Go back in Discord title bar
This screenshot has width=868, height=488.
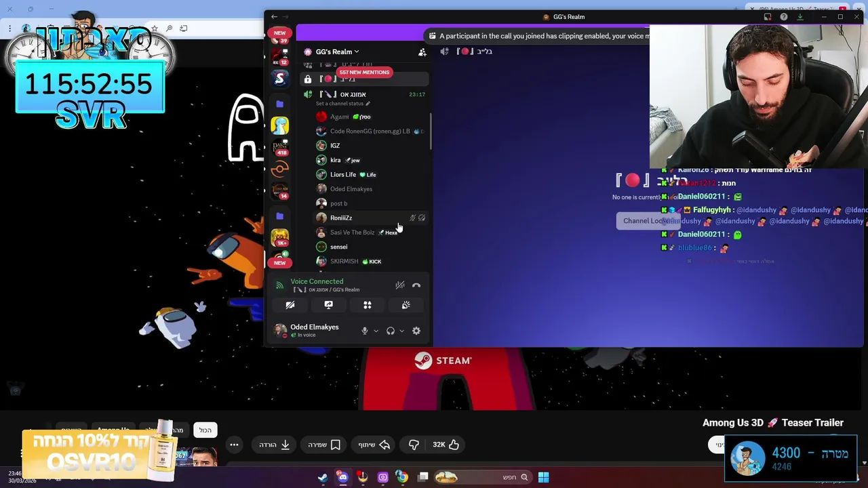tap(274, 17)
